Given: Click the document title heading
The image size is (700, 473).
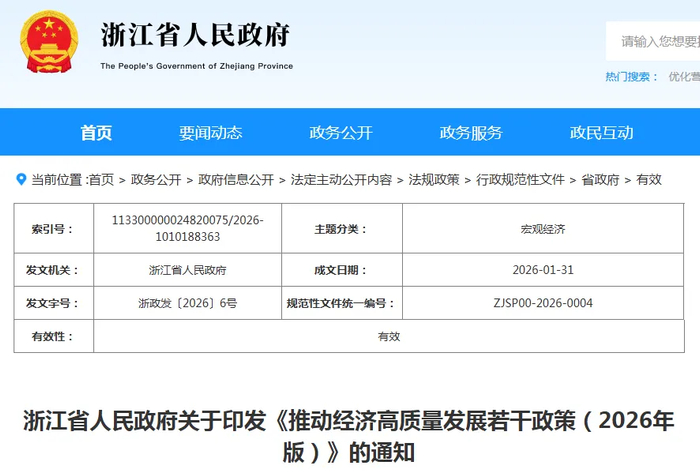Looking at the screenshot, I should coord(349,436).
